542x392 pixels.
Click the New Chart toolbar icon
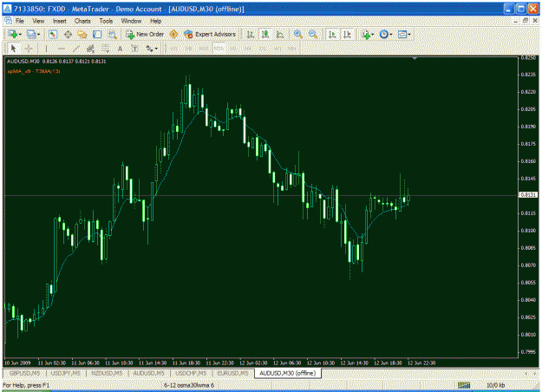[x=13, y=34]
